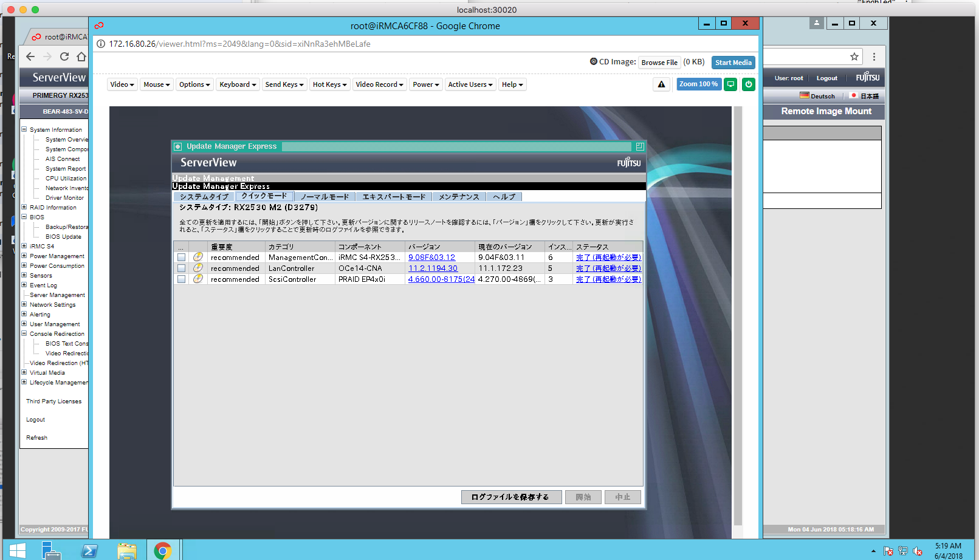The width and height of the screenshot is (979, 560).
Task: Open the ヘルプ tab
Action: click(x=504, y=197)
